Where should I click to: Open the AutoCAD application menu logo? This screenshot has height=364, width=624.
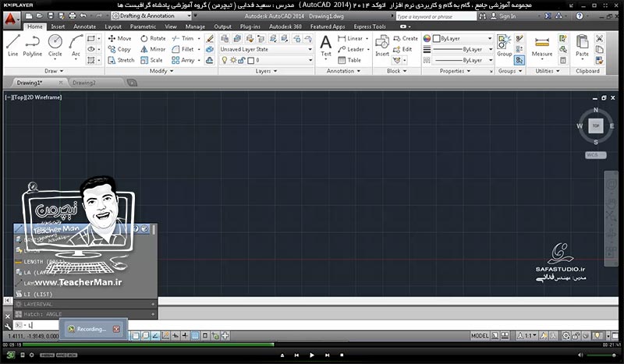(11, 19)
